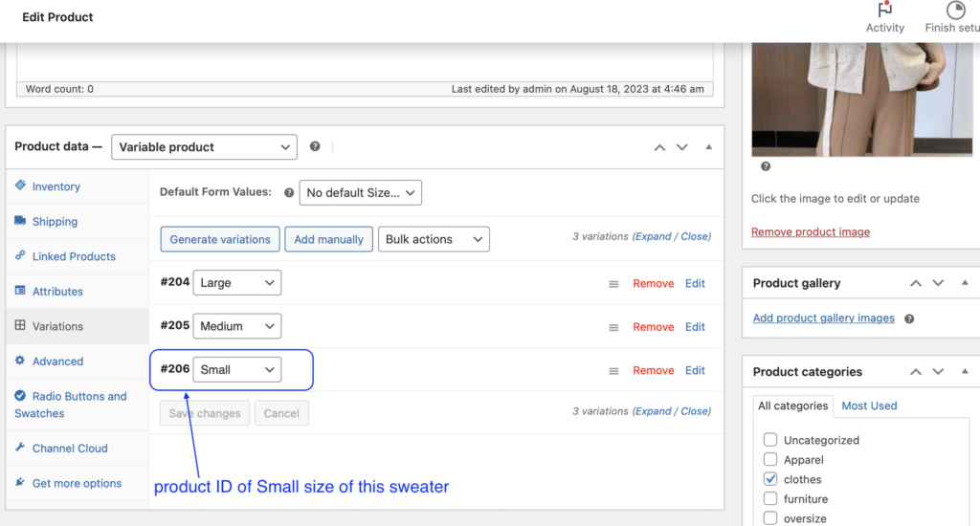Open the Variable product type dropdown
The height and width of the screenshot is (526, 980).
tap(204, 147)
